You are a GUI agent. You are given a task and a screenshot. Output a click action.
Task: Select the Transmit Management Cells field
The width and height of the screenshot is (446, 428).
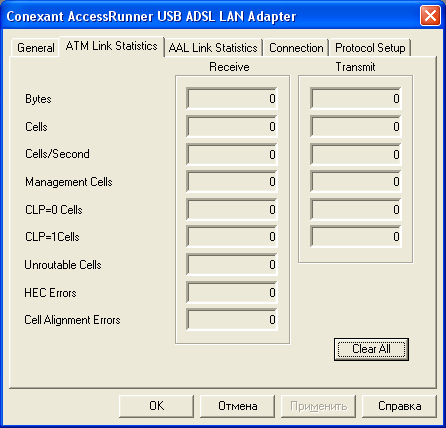click(x=356, y=182)
